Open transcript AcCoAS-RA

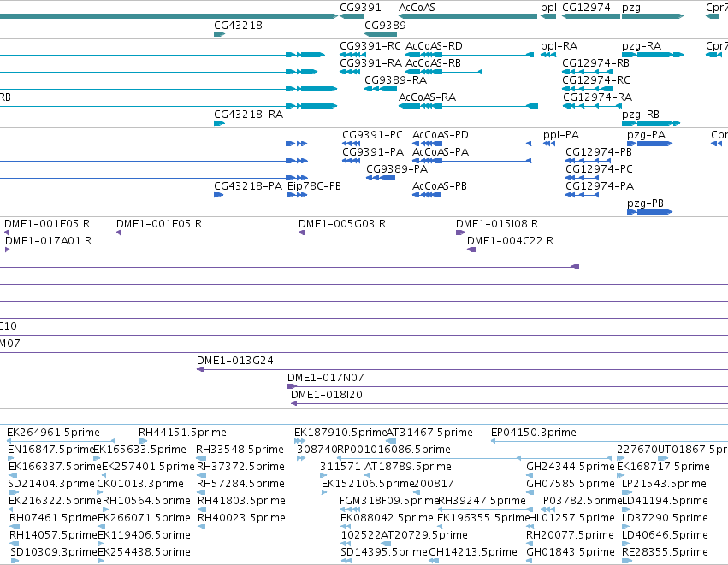427,97
